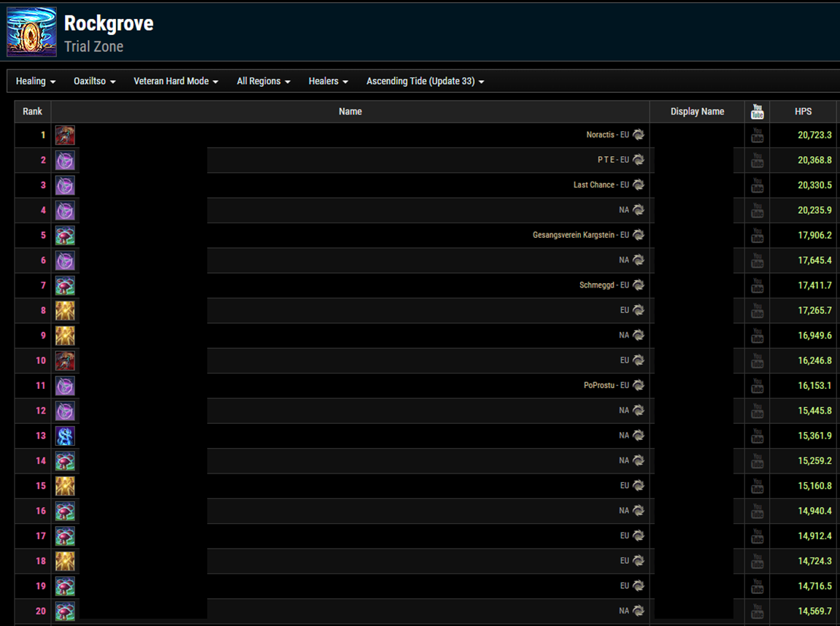Click the HPS value 20,368.8
Viewport: 840px width, 626px height.
coord(814,160)
